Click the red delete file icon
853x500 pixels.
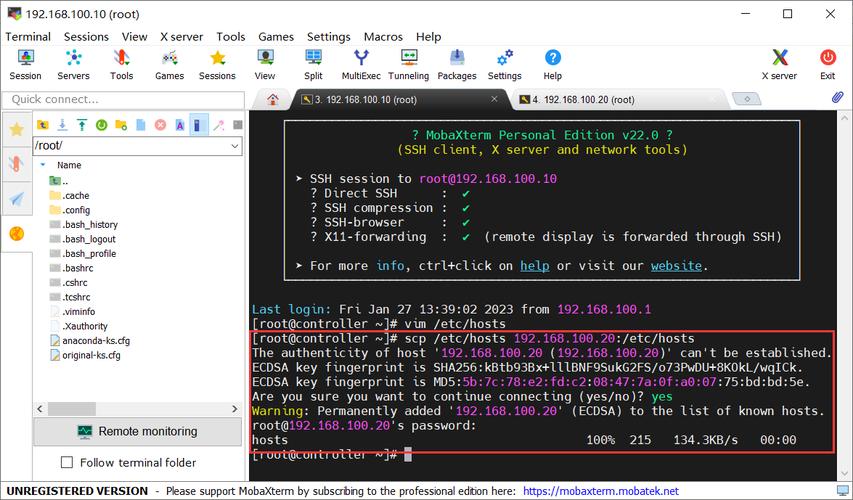coord(159,125)
